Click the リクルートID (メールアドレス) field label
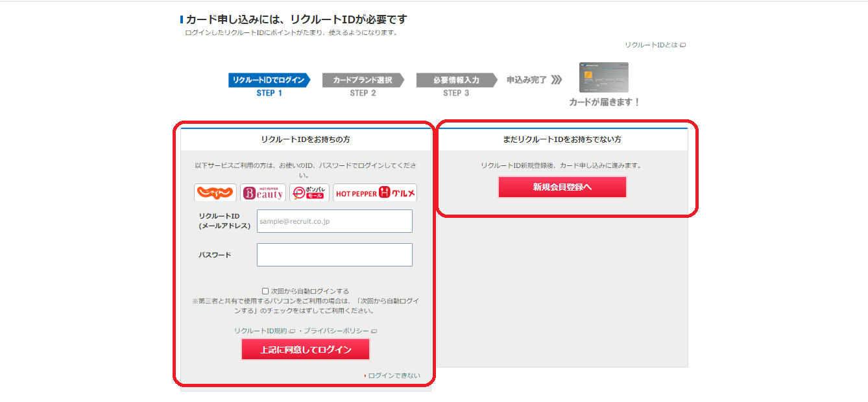The width and height of the screenshot is (868, 402). coord(224,220)
